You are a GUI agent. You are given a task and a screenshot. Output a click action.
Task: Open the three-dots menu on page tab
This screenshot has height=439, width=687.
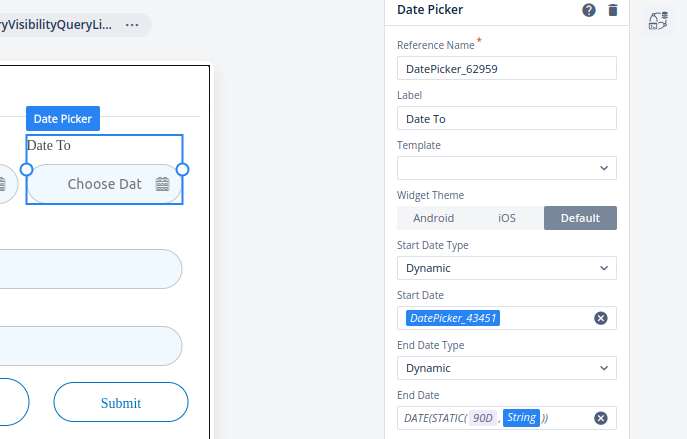tap(132, 25)
